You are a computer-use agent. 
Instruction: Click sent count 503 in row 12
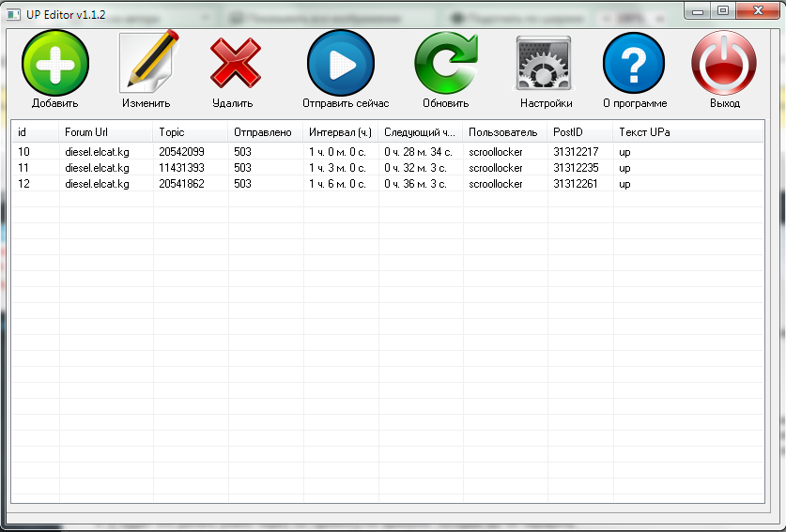(242, 184)
